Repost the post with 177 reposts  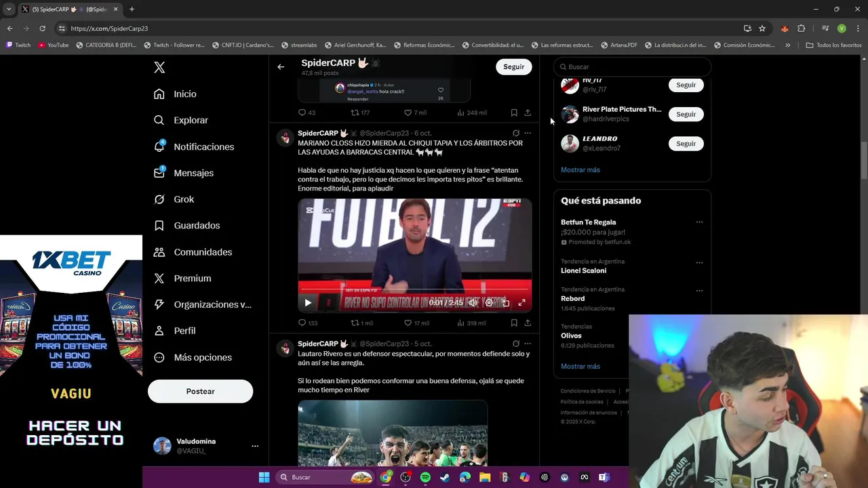pyautogui.click(x=360, y=113)
